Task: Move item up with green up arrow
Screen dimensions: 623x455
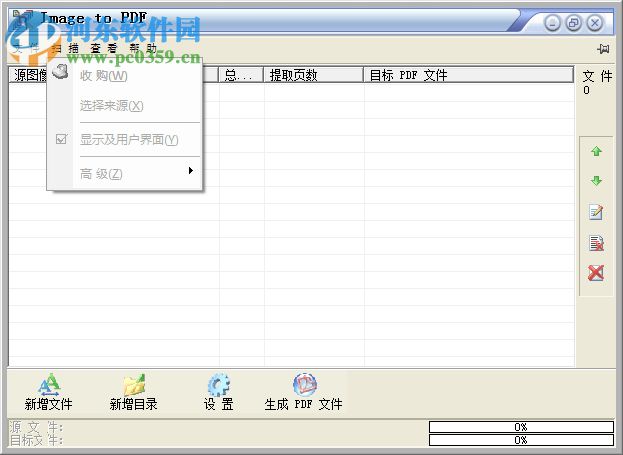Action: coord(596,151)
